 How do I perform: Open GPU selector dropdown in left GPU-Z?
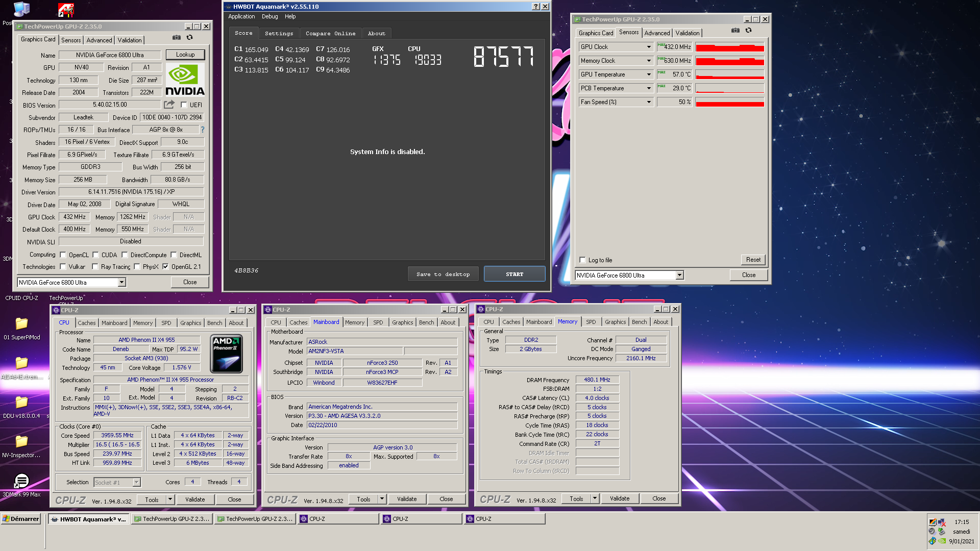coord(121,282)
